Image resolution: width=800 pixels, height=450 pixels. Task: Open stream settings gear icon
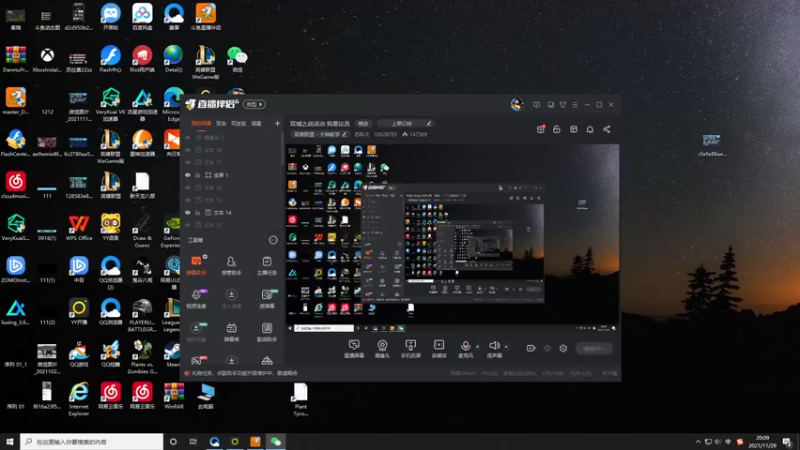(x=563, y=348)
